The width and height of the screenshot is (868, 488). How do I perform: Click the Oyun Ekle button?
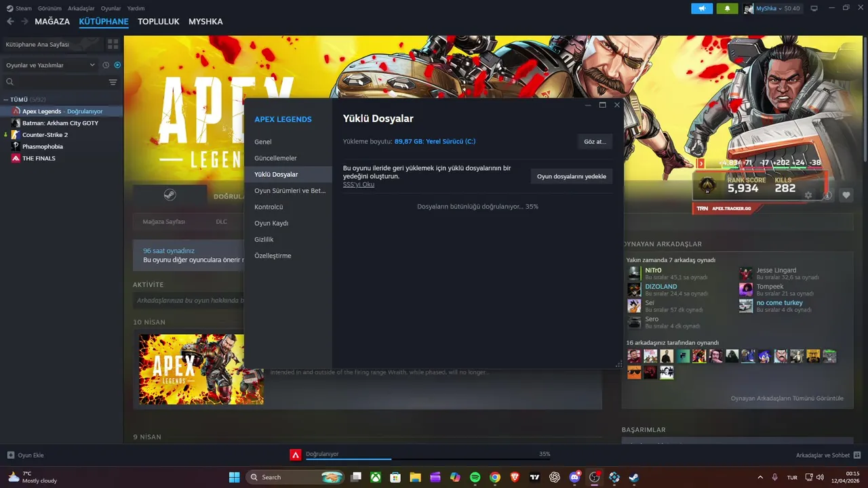click(x=26, y=455)
